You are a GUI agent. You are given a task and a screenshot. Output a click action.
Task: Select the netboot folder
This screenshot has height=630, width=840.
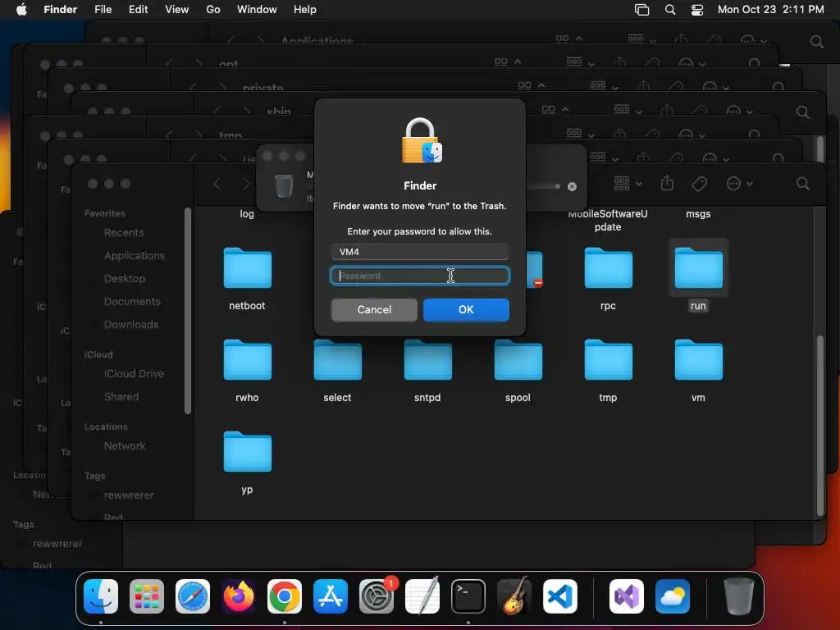(x=247, y=268)
